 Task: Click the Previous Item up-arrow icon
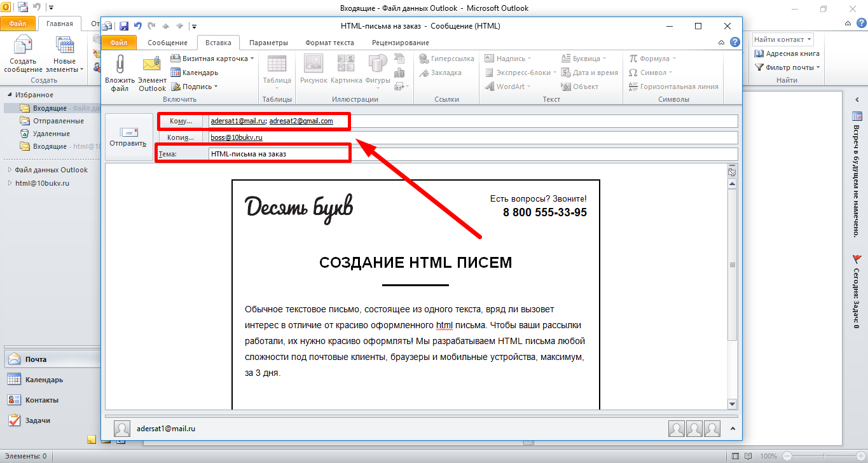coord(165,26)
